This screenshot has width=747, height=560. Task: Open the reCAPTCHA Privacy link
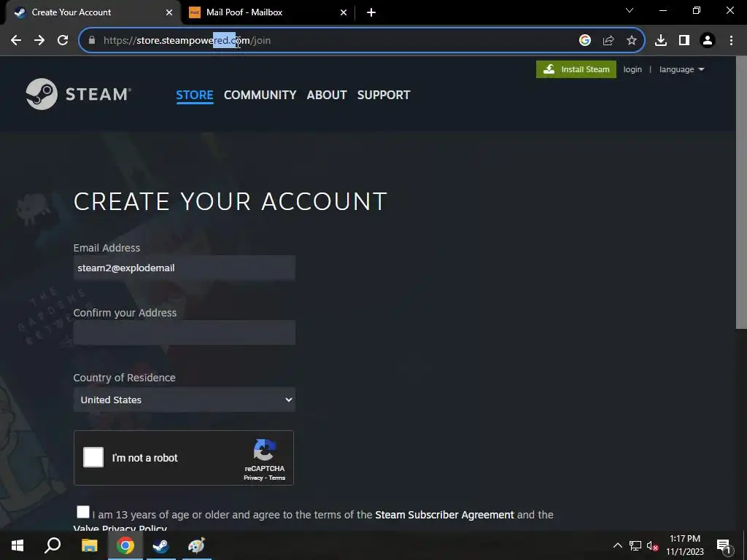coord(253,478)
